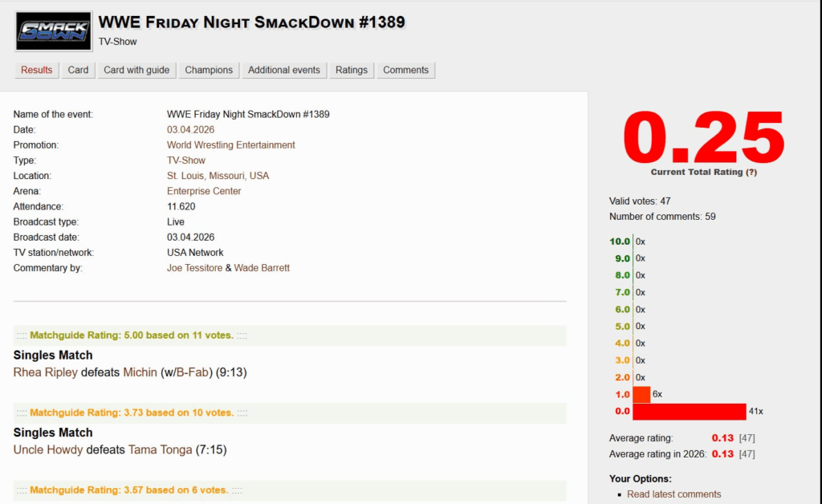Image resolution: width=822 pixels, height=504 pixels.
Task: Click the SmackDown show logo
Action: pos(52,30)
